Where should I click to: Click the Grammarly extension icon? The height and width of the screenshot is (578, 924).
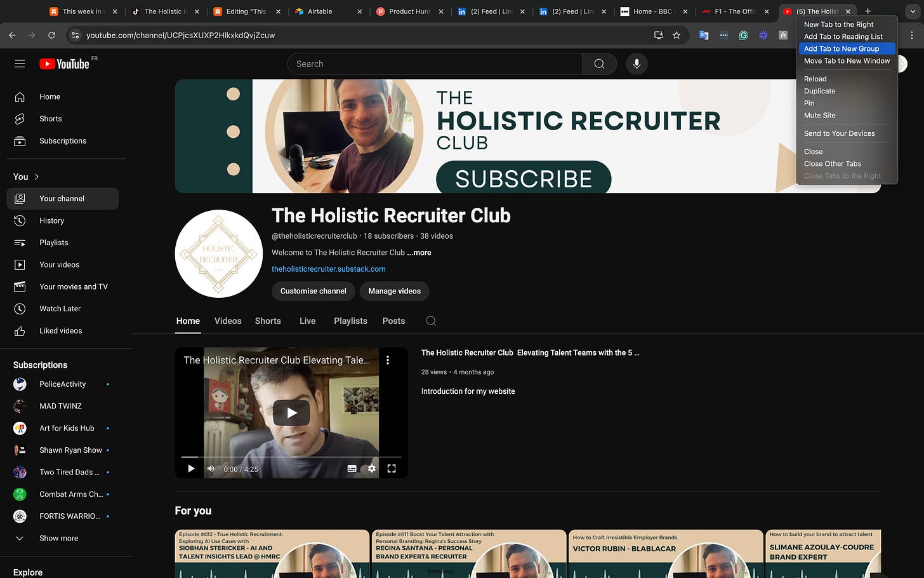pyautogui.click(x=743, y=36)
